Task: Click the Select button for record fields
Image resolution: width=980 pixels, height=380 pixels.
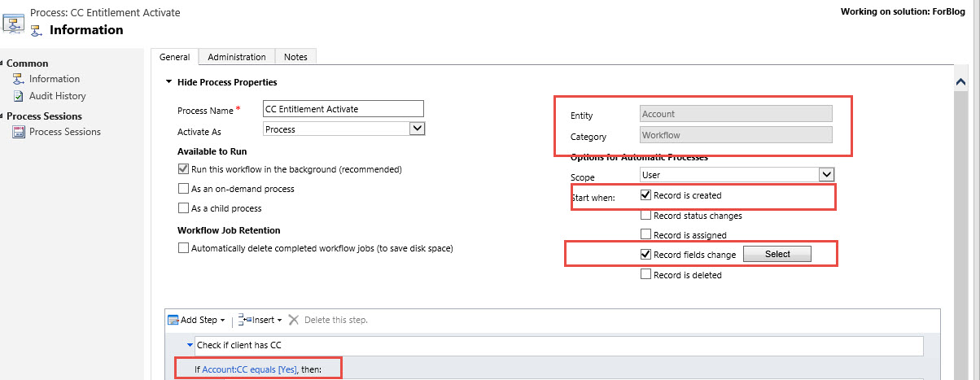Action: click(777, 254)
